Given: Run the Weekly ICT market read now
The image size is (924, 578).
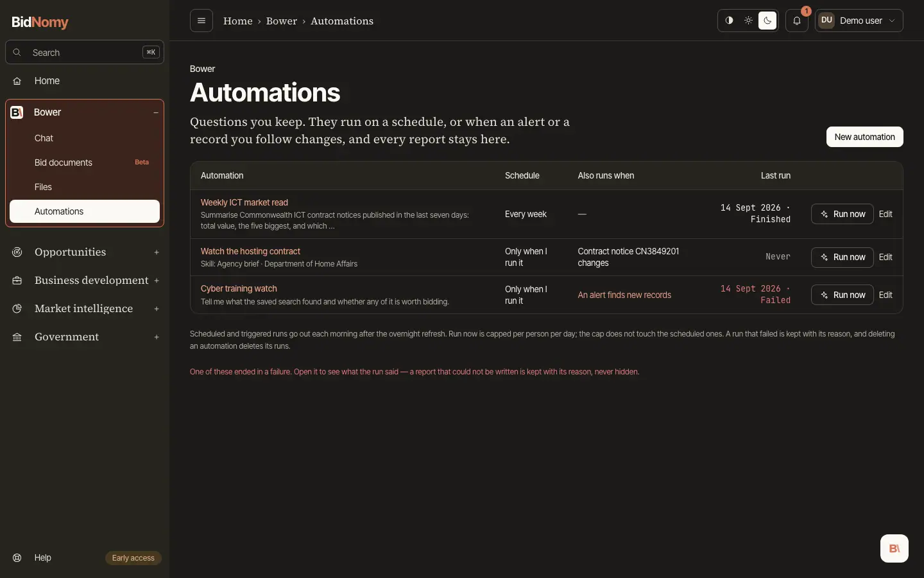Looking at the screenshot, I should tap(843, 214).
